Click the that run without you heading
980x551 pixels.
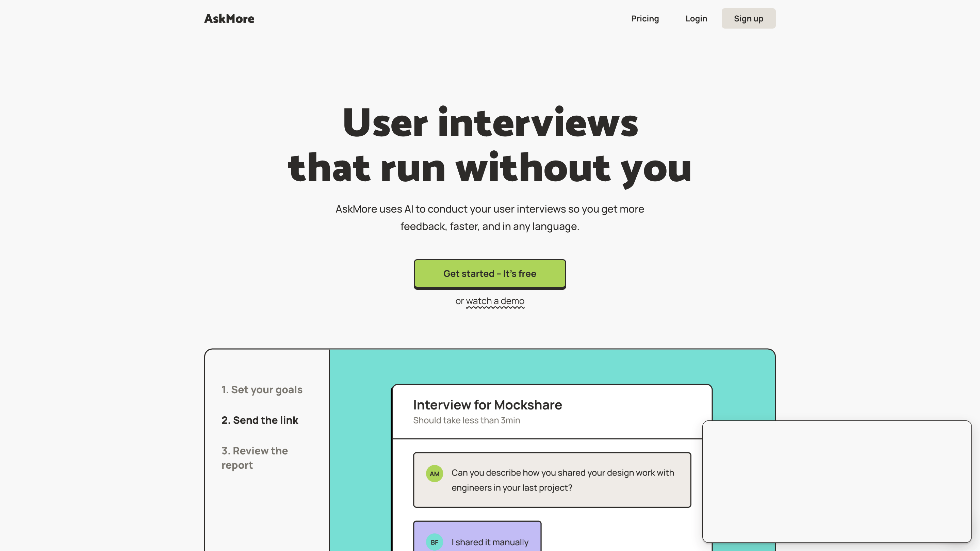coord(490,168)
